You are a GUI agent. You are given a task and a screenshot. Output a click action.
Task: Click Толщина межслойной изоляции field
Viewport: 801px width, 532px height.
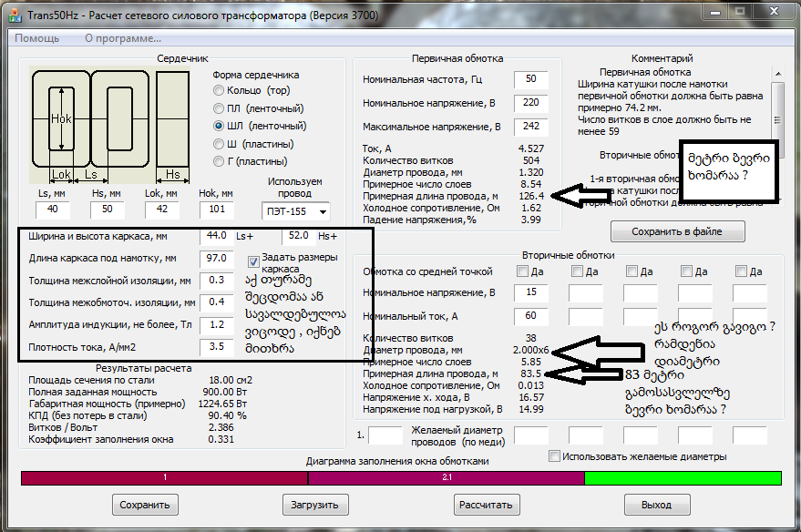tap(217, 281)
